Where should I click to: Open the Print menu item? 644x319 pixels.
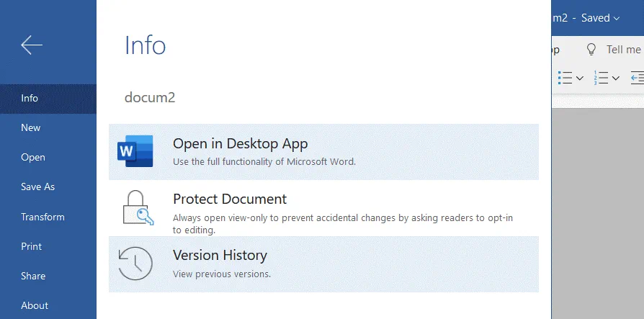31,246
